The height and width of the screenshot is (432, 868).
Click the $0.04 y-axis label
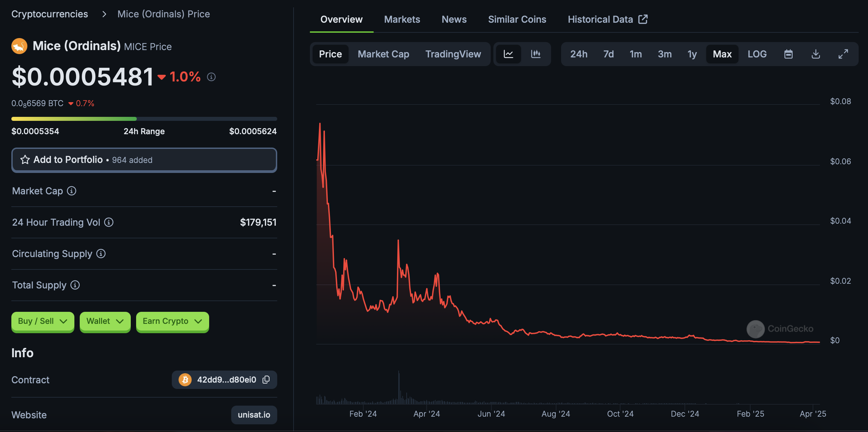pyautogui.click(x=840, y=221)
